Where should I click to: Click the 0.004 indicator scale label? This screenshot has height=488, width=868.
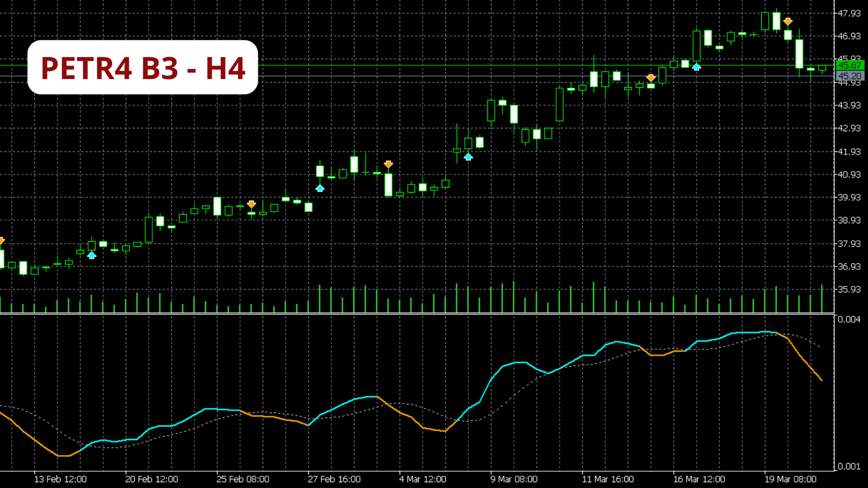coord(849,319)
